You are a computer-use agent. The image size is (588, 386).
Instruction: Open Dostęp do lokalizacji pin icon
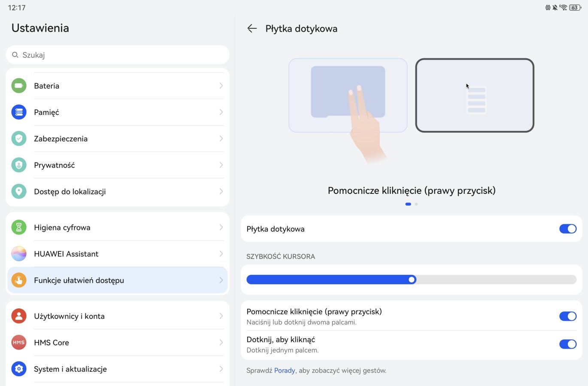[19, 191]
